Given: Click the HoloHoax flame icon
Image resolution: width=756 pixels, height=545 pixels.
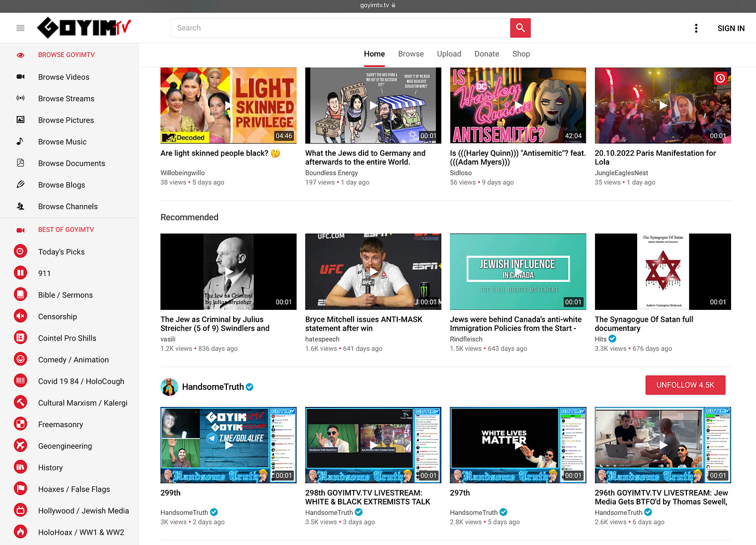Looking at the screenshot, I should (x=20, y=532).
